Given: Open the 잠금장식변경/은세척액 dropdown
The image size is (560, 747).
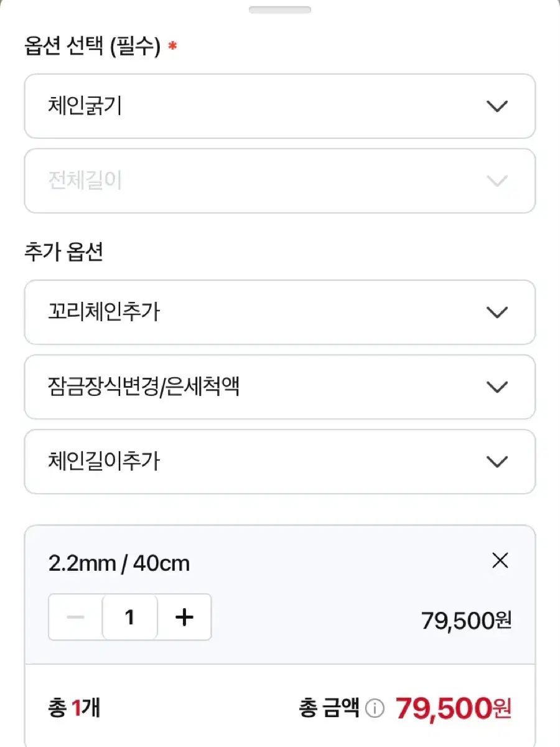Looking at the screenshot, I should coord(279,387).
